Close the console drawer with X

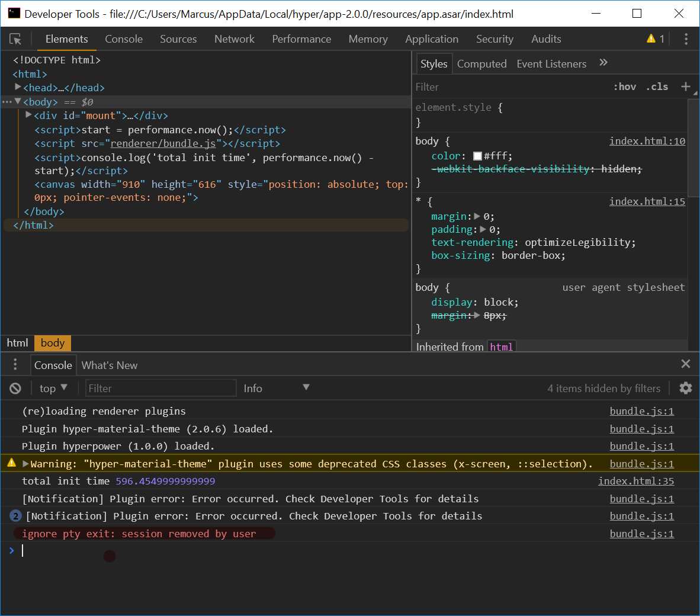[686, 364]
